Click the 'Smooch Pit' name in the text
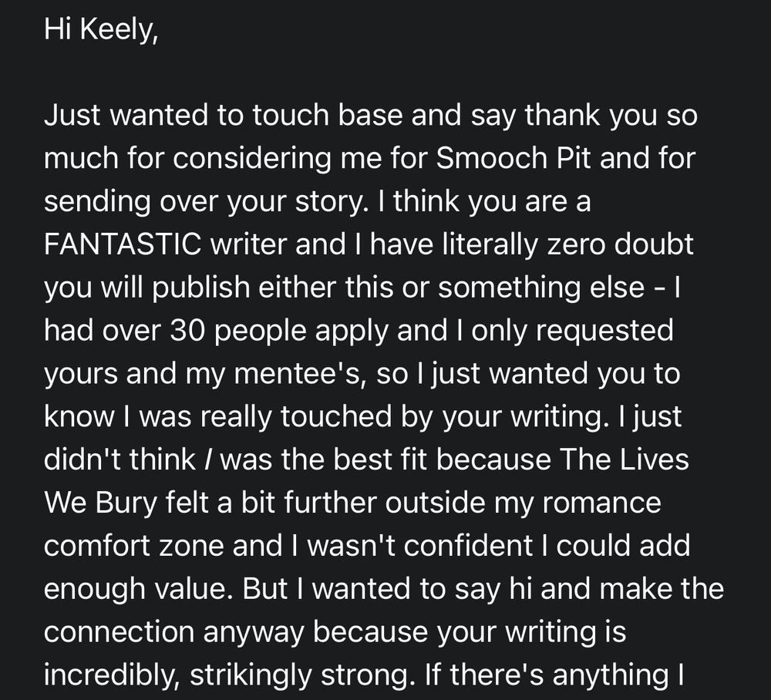 click(x=513, y=158)
